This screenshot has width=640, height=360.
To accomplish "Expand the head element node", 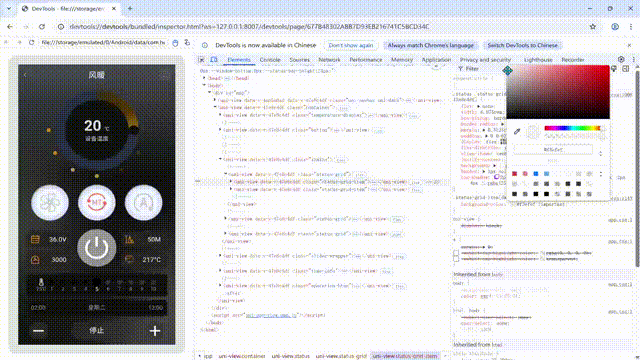I will tap(204, 78).
